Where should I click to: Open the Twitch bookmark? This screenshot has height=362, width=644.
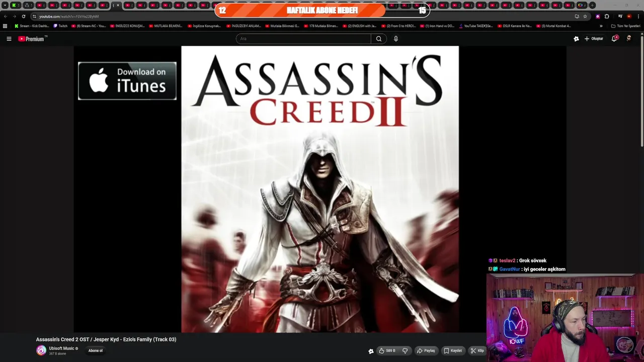click(x=60, y=26)
